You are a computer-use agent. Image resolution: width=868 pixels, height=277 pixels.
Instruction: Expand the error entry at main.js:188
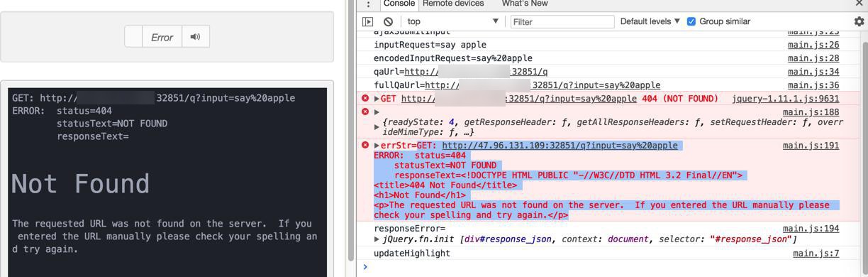[x=377, y=112]
